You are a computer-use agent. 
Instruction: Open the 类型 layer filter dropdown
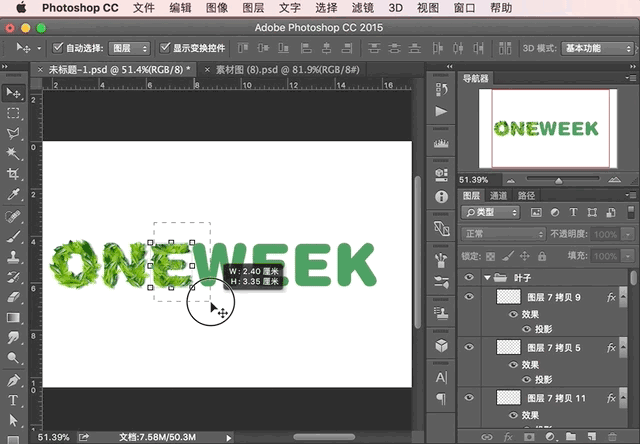coord(491,212)
